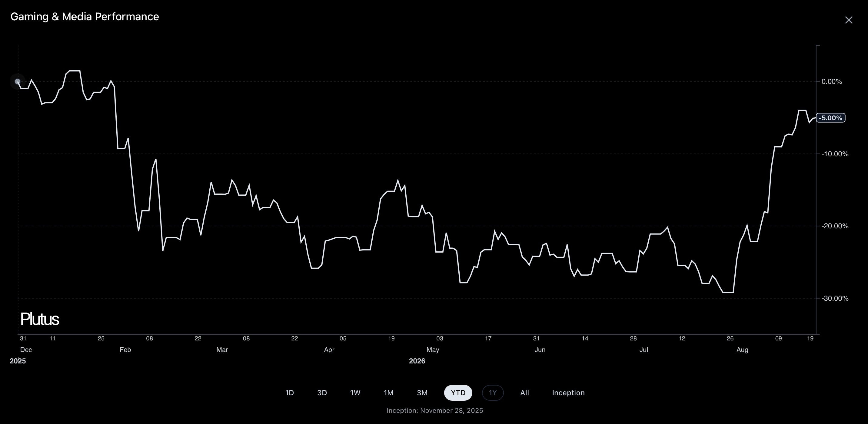Screen dimensions: 868x424
Task: Click the 0.00% axis label
Action: click(831, 81)
